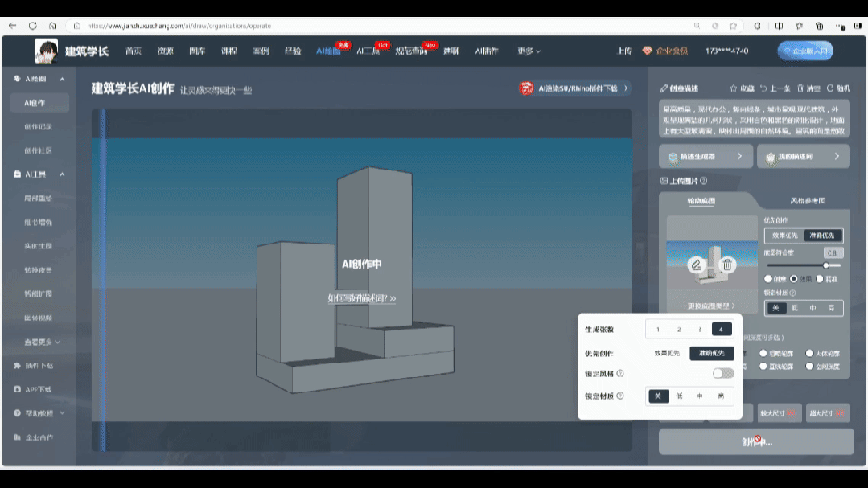Click the browser back arrow
Screen dimensions: 868x488
13,26
